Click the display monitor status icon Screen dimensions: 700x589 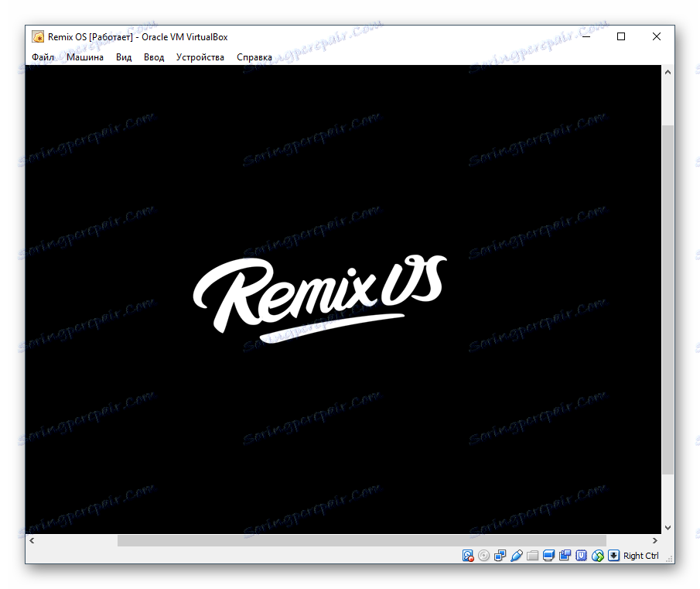point(548,556)
